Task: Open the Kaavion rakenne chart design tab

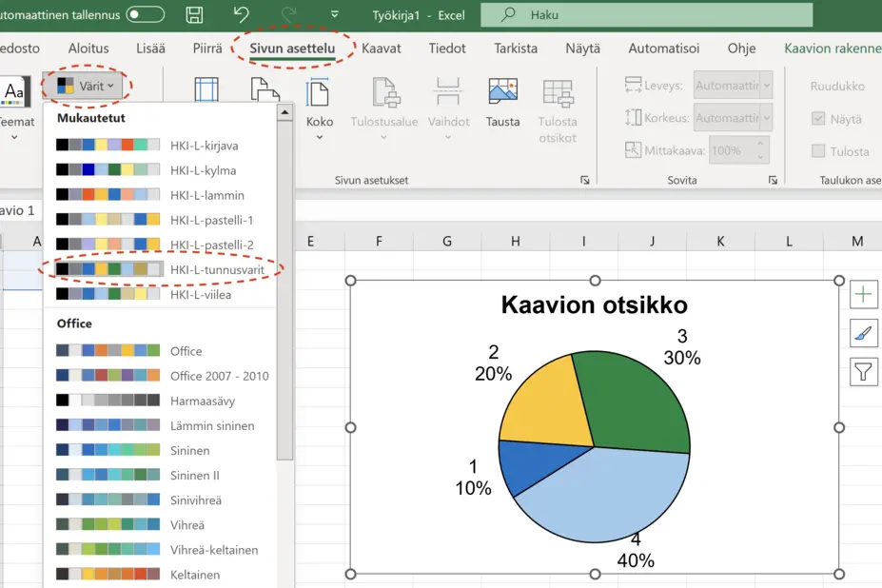Action: [x=833, y=49]
